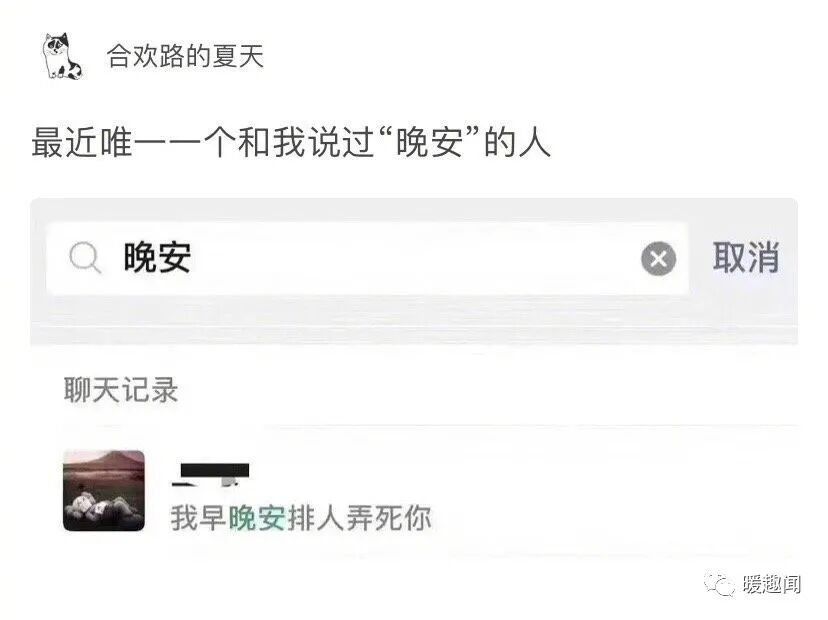Screen dimensions: 828x620
Task: Click the cat avatar of the poster
Action: click(62, 57)
